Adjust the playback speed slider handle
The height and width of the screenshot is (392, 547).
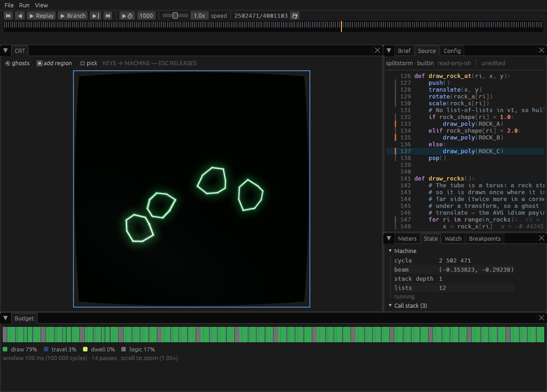click(175, 15)
